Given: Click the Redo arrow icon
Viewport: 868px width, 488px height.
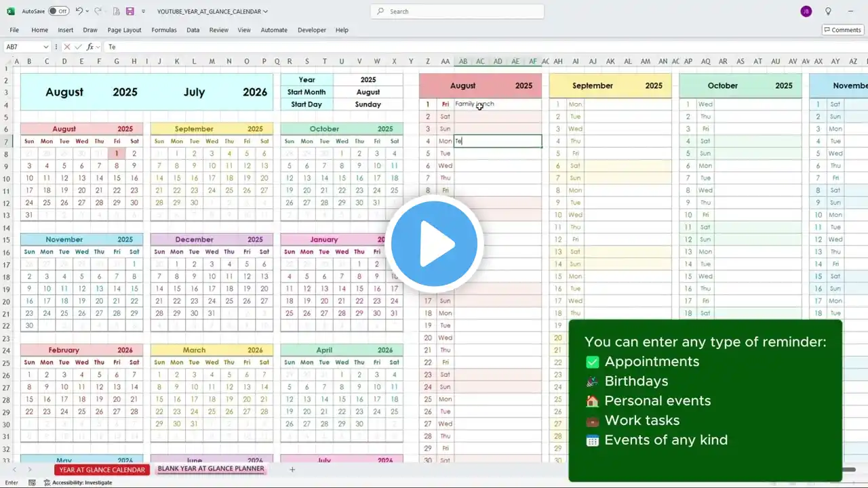Looking at the screenshot, I should point(98,12).
